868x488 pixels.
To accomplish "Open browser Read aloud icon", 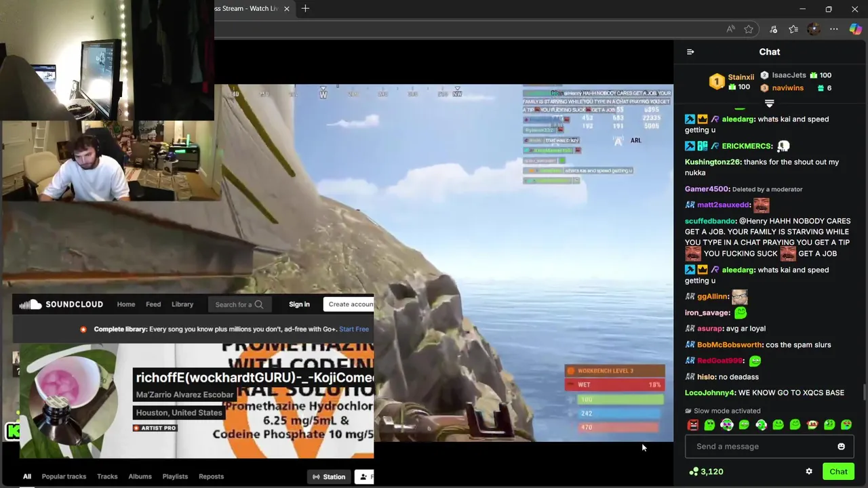I will [730, 29].
